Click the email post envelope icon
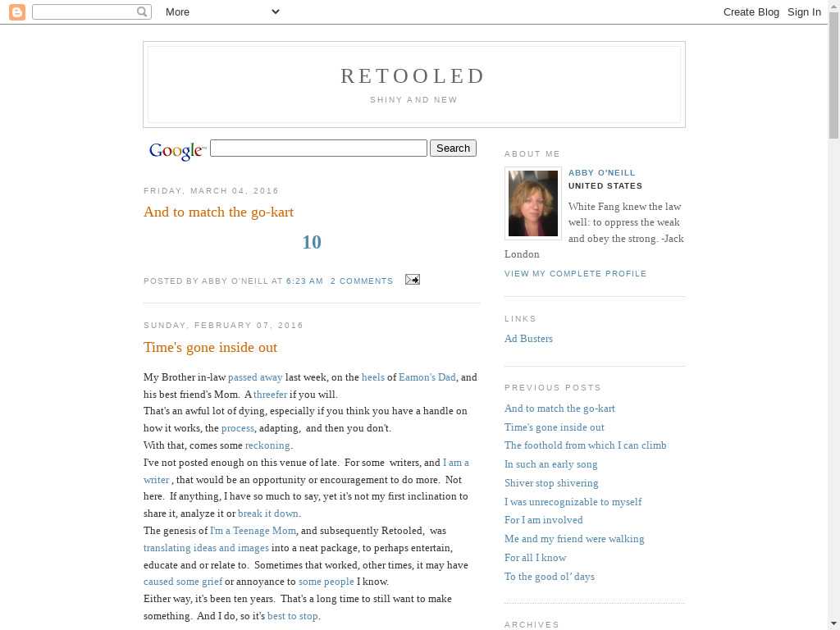The width and height of the screenshot is (840, 630). pos(412,280)
